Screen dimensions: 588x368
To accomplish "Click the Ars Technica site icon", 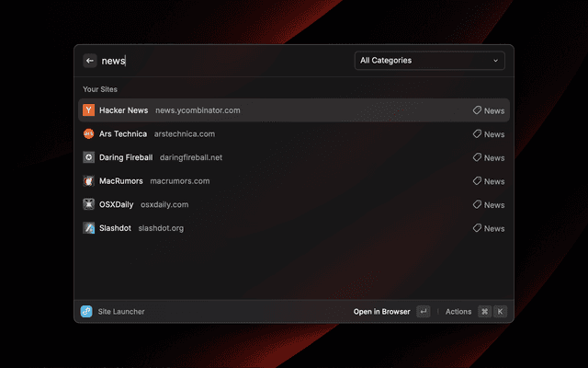I will point(88,133).
